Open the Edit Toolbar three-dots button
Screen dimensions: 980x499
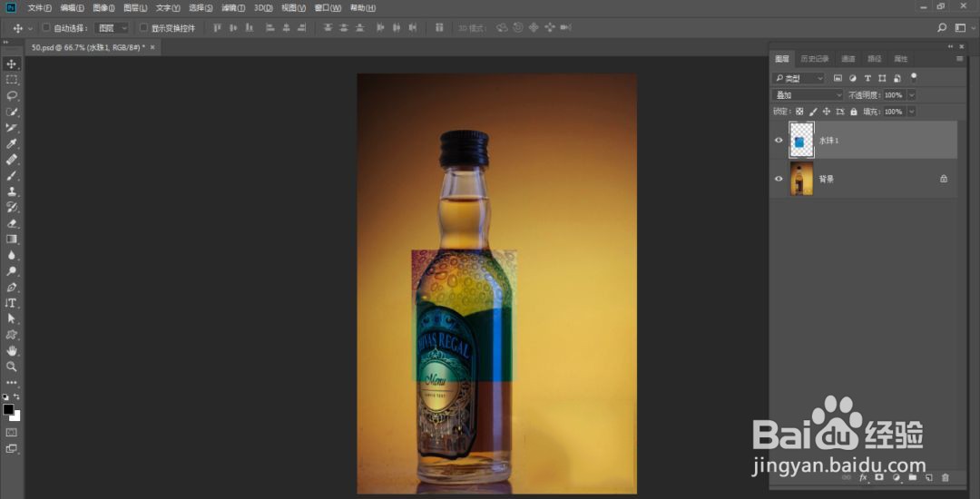pos(11,382)
